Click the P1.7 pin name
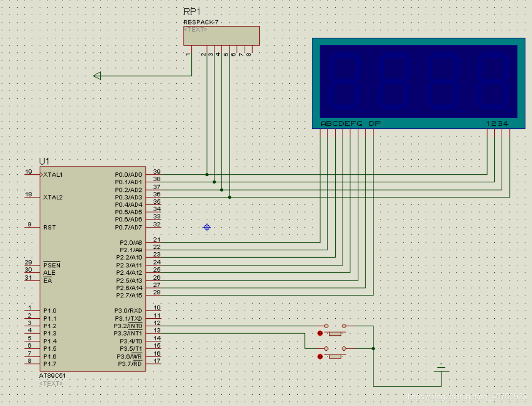This screenshot has width=532, height=406. tap(50, 364)
